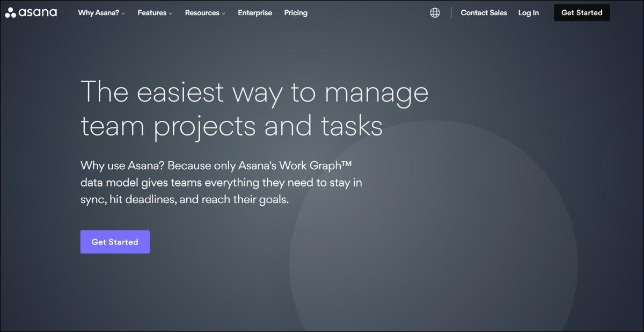Click the "team projects and tasks" heading line
Screen dimensions: 644x332
[x=231, y=127]
